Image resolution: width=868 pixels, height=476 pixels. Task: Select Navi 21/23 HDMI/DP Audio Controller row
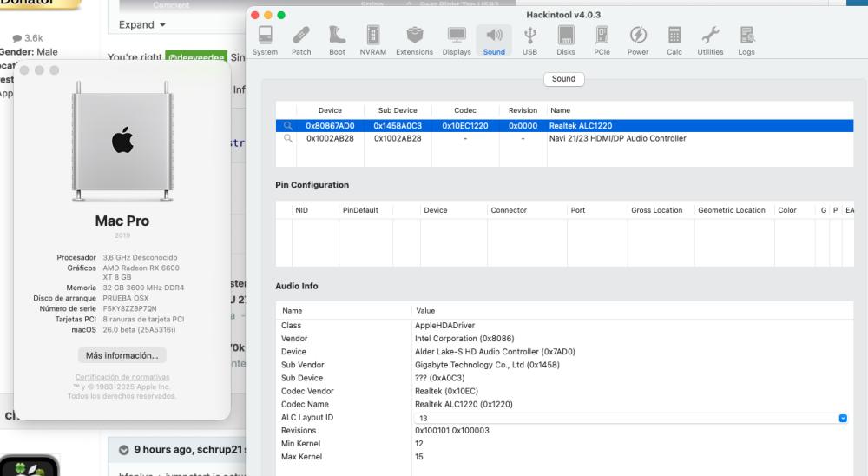(x=565, y=138)
